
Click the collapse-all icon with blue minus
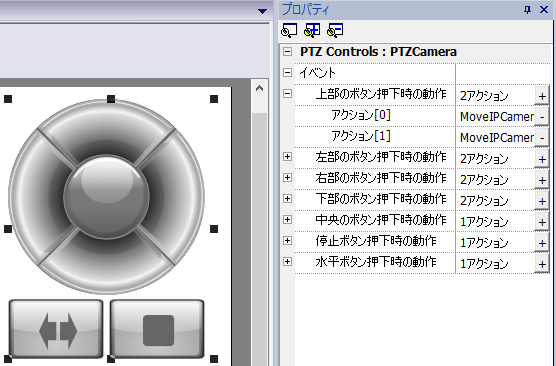click(x=335, y=30)
